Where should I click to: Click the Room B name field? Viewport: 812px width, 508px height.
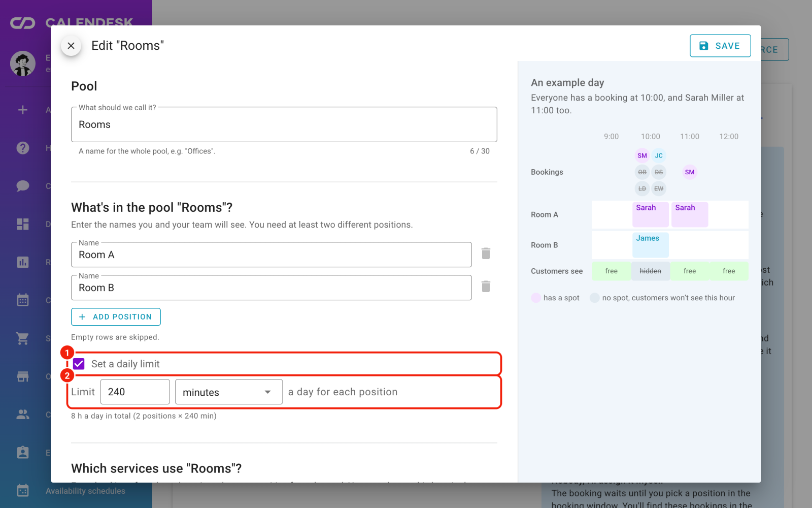click(272, 288)
